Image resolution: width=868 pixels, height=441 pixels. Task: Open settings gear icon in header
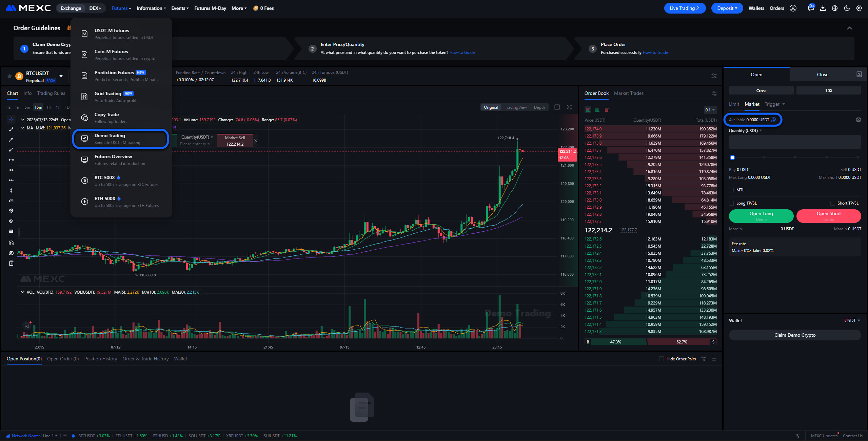(x=859, y=8)
